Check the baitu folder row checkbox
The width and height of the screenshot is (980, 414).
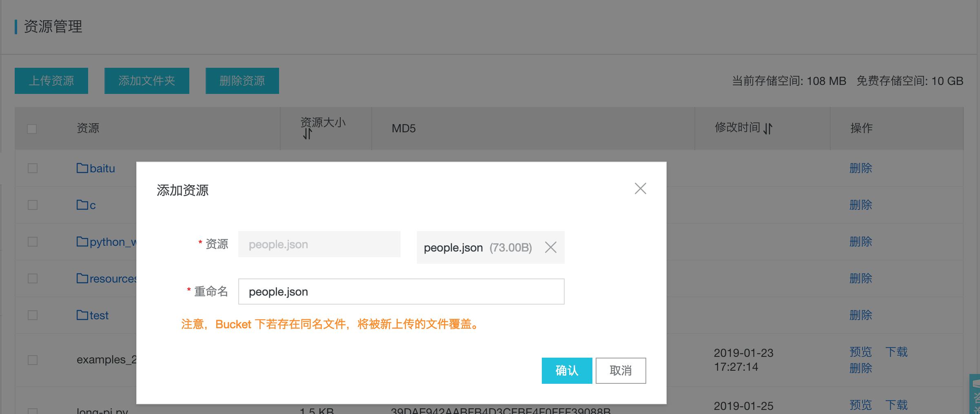pyautogui.click(x=33, y=168)
